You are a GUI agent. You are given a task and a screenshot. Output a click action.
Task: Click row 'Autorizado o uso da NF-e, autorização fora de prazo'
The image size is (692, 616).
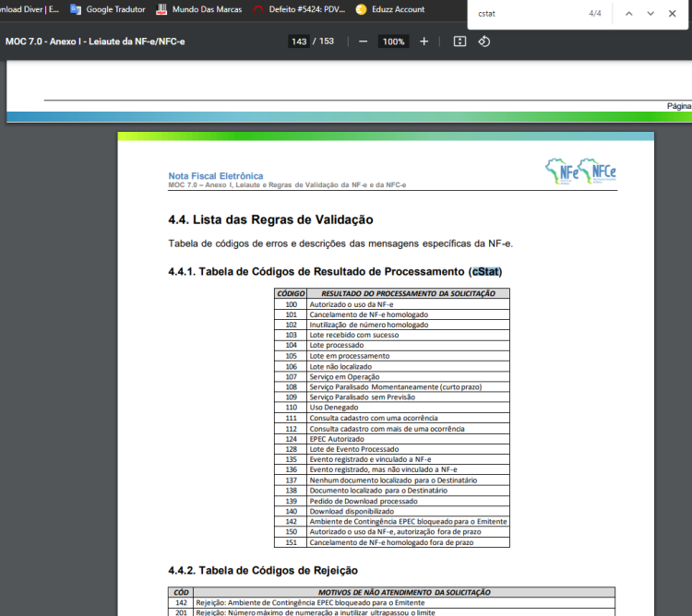tap(392, 532)
